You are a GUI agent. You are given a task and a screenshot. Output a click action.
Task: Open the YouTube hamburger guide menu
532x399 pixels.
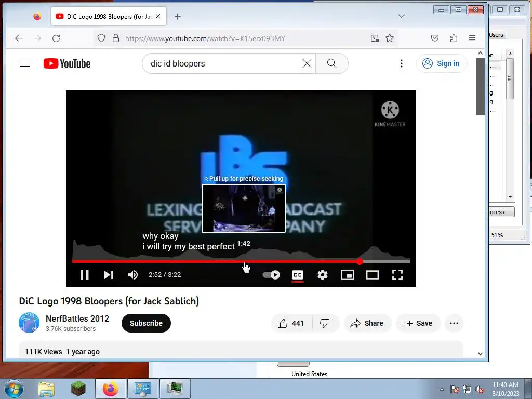(25, 63)
